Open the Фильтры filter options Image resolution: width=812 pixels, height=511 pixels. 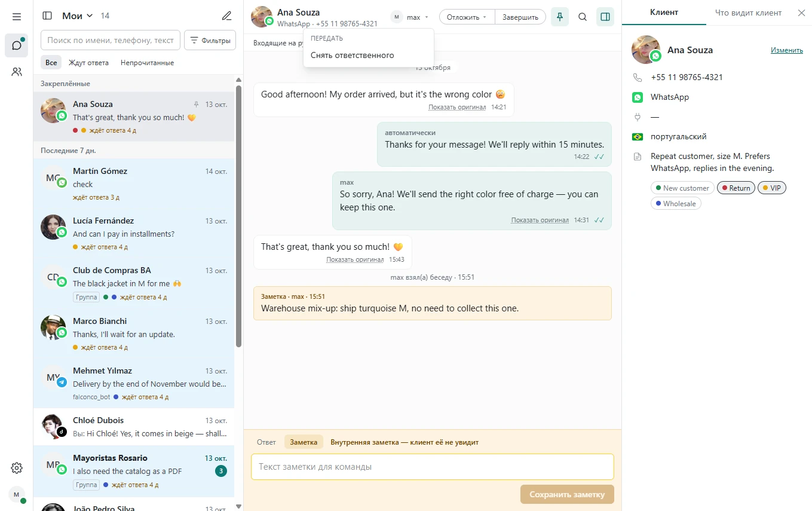210,41
